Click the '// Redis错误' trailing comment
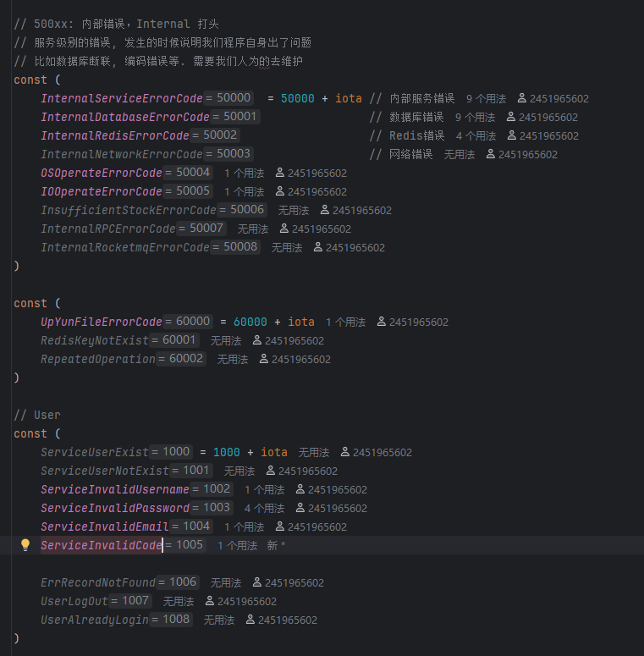The height and width of the screenshot is (656, 644). (x=407, y=135)
